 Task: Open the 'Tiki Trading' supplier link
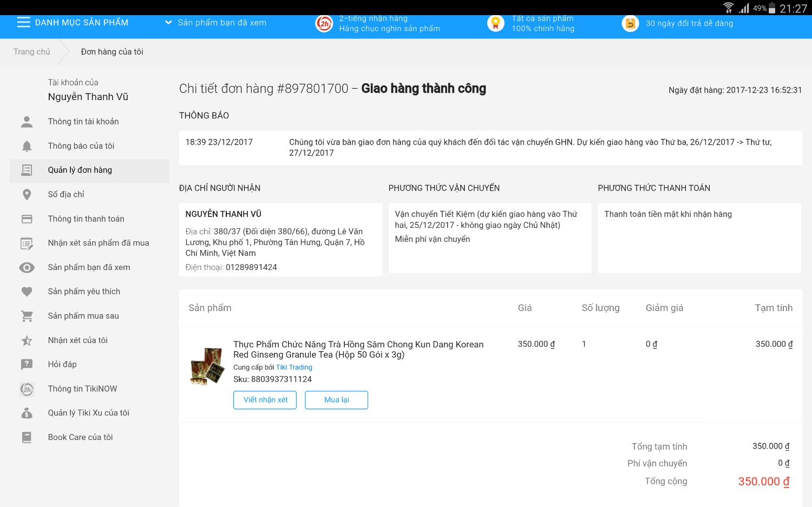pyautogui.click(x=294, y=367)
